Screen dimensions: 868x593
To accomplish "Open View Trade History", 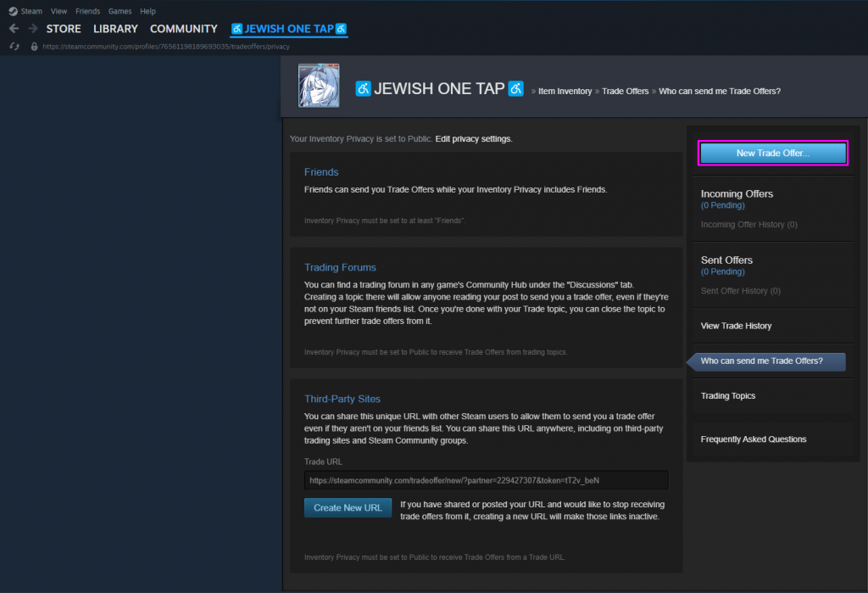I will 736,326.
